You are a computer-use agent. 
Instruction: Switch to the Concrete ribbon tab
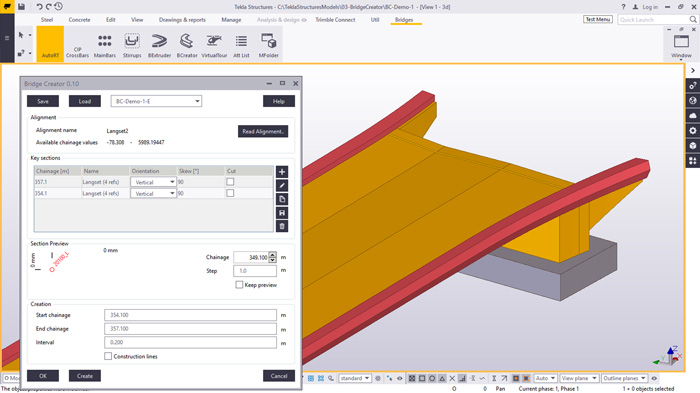point(79,20)
